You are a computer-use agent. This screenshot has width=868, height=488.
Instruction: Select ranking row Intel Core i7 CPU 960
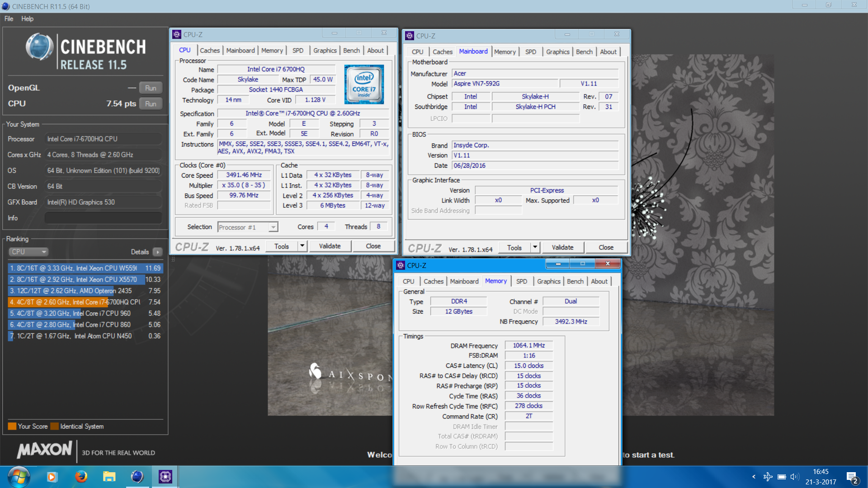point(85,313)
